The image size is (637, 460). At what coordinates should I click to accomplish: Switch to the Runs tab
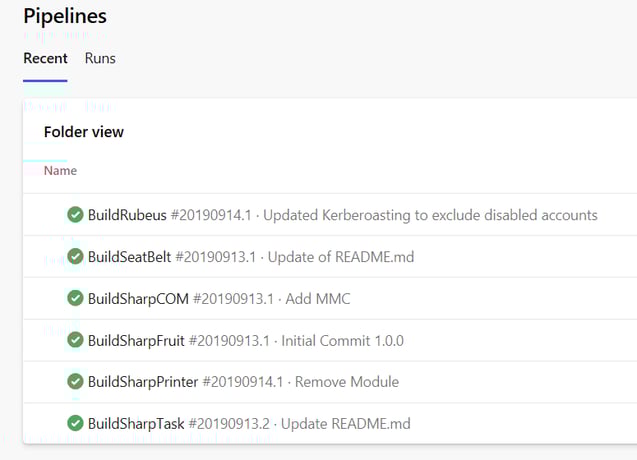pos(100,59)
